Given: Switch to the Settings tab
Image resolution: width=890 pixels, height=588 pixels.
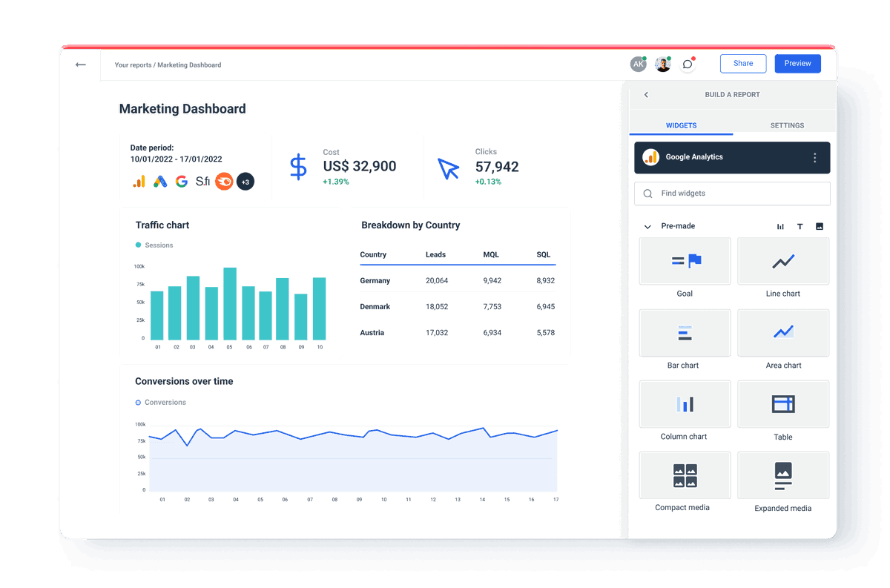Looking at the screenshot, I should point(786,125).
